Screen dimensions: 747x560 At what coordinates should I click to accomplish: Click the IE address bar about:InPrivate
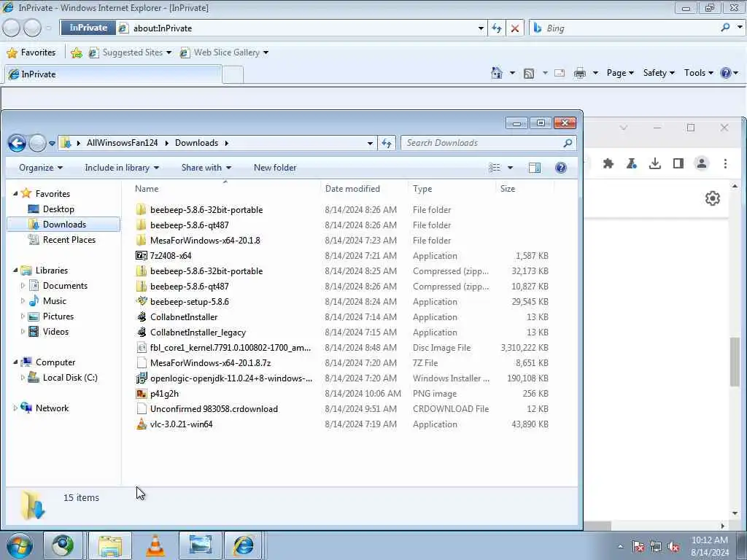coord(302,28)
